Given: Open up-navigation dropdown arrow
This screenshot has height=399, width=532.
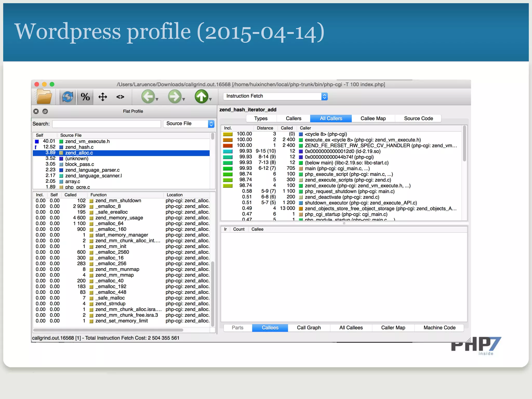Looking at the screenshot, I should (x=210, y=99).
